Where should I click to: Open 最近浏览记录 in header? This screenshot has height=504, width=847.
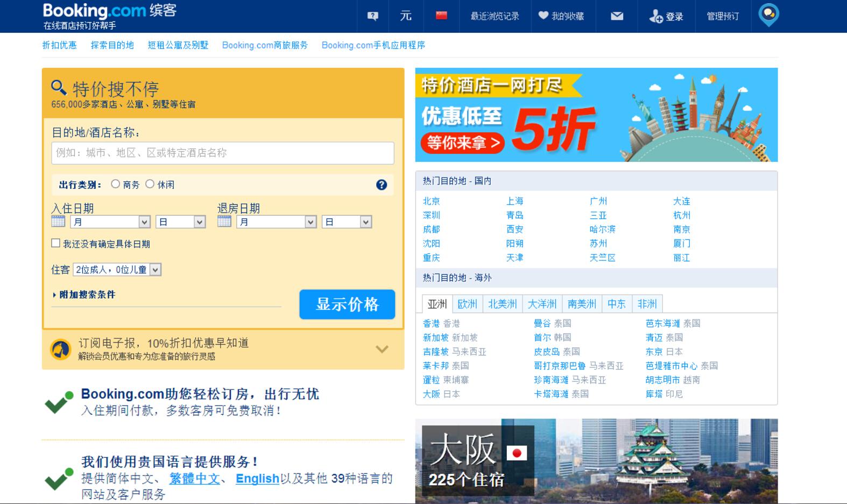pos(495,16)
